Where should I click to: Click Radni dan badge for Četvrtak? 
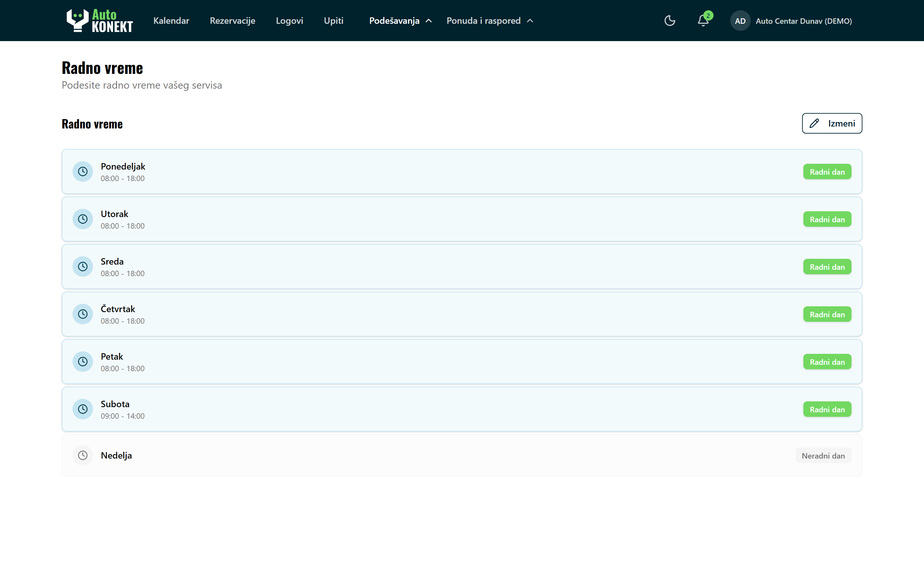coord(827,314)
